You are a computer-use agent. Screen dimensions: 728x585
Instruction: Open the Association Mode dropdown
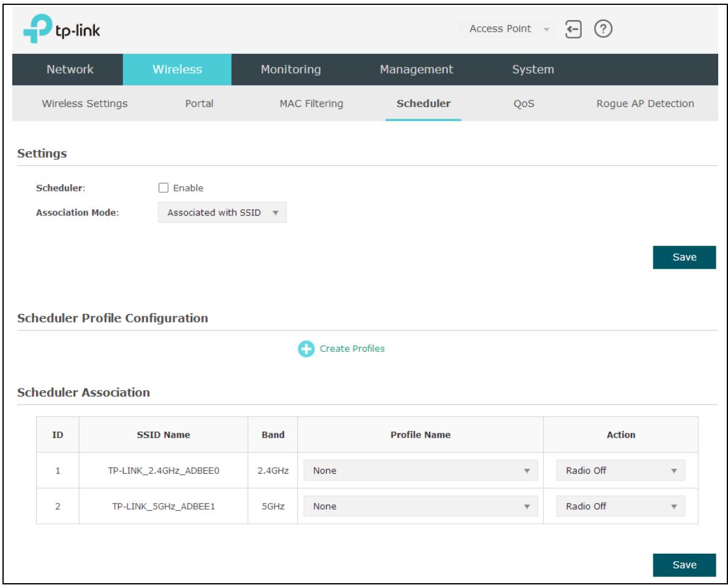click(x=222, y=212)
